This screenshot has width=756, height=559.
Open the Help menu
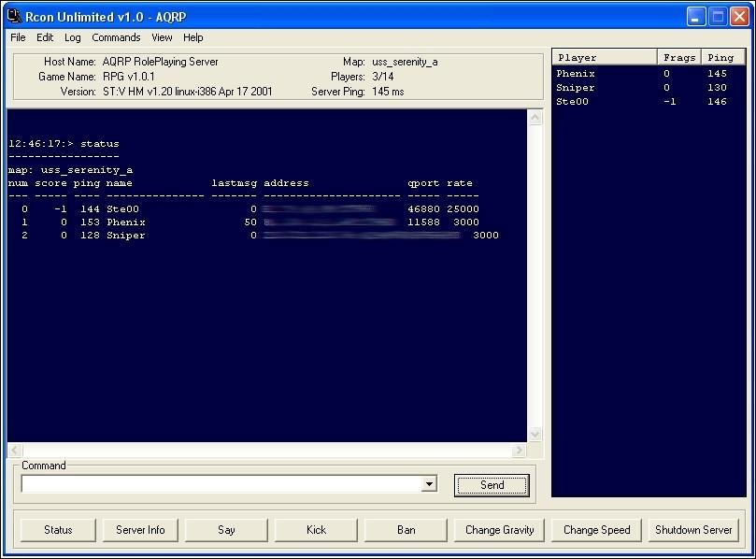[193, 37]
